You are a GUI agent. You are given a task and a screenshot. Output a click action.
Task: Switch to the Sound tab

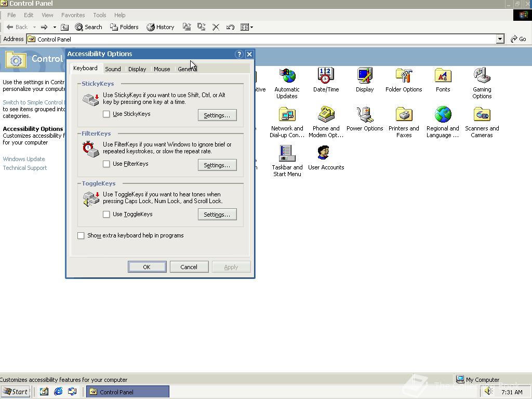pyautogui.click(x=113, y=68)
